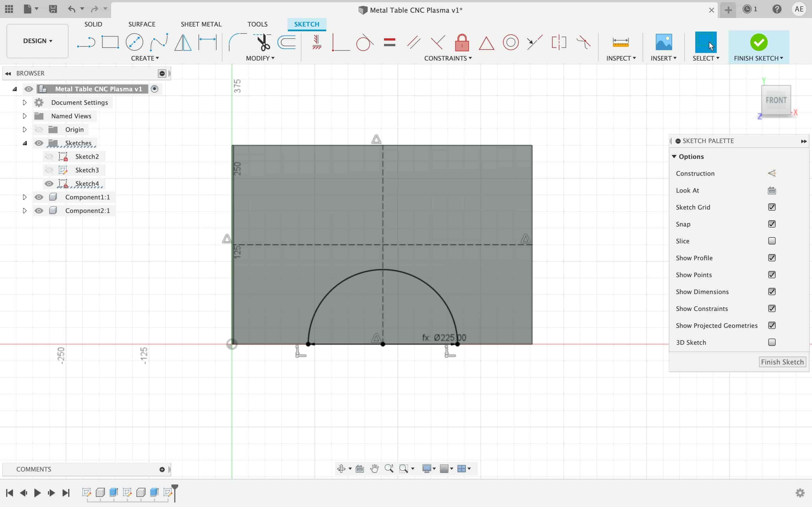Toggle visibility of Sketch4 layer
This screenshot has height=507, width=812.
point(49,183)
